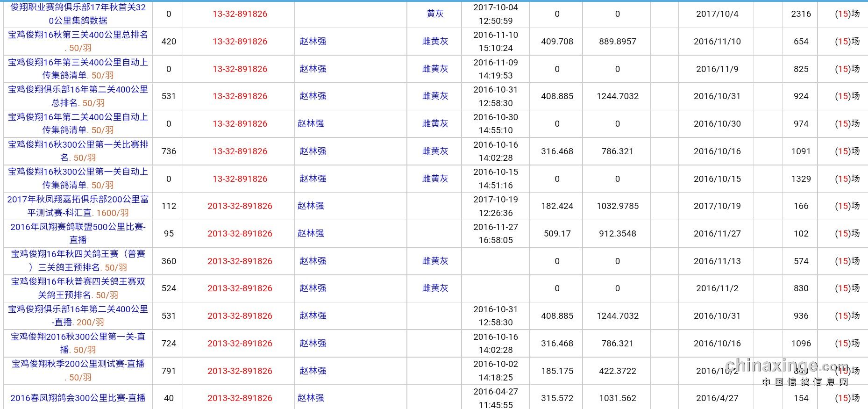Click owner 赵林强 in the 2017/10/19 row
Viewport: 868px width, 409px height.
(311, 206)
